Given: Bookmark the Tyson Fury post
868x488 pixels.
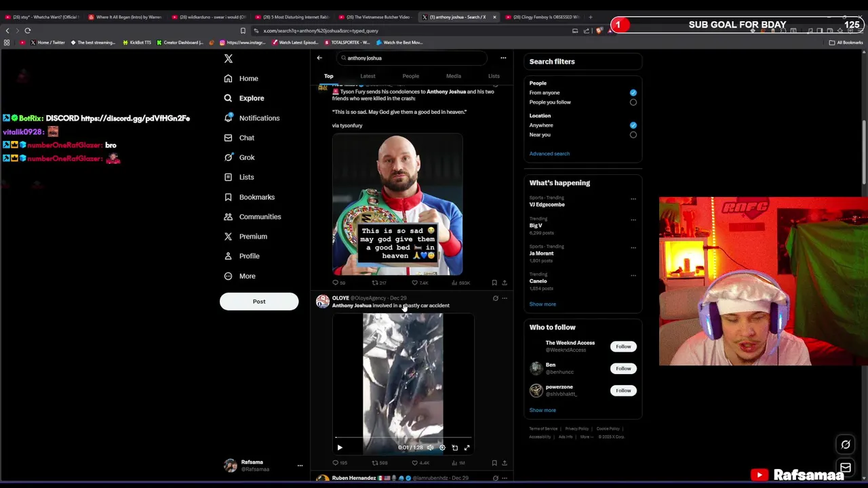Looking at the screenshot, I should pos(494,283).
